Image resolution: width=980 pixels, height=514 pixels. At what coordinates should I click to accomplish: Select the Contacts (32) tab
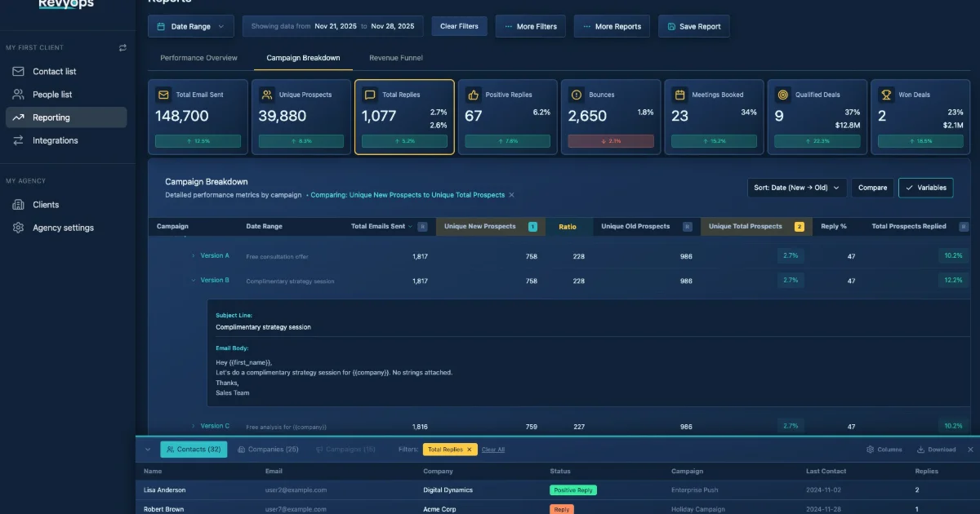194,450
